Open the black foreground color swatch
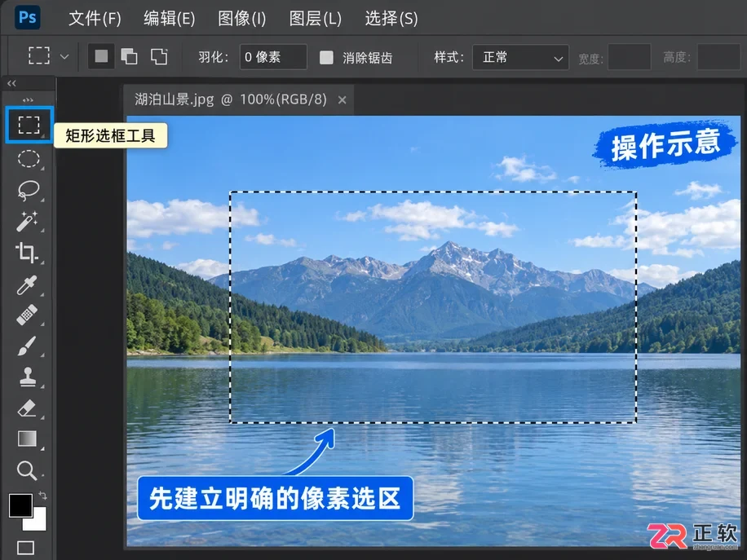Image resolution: width=747 pixels, height=560 pixels. point(20,505)
